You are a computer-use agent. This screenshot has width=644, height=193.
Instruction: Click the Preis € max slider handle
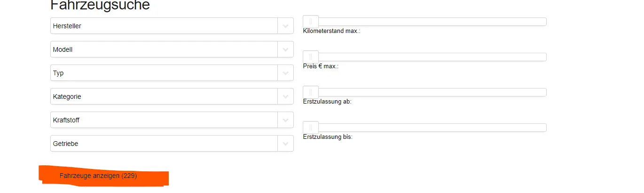[x=311, y=57]
